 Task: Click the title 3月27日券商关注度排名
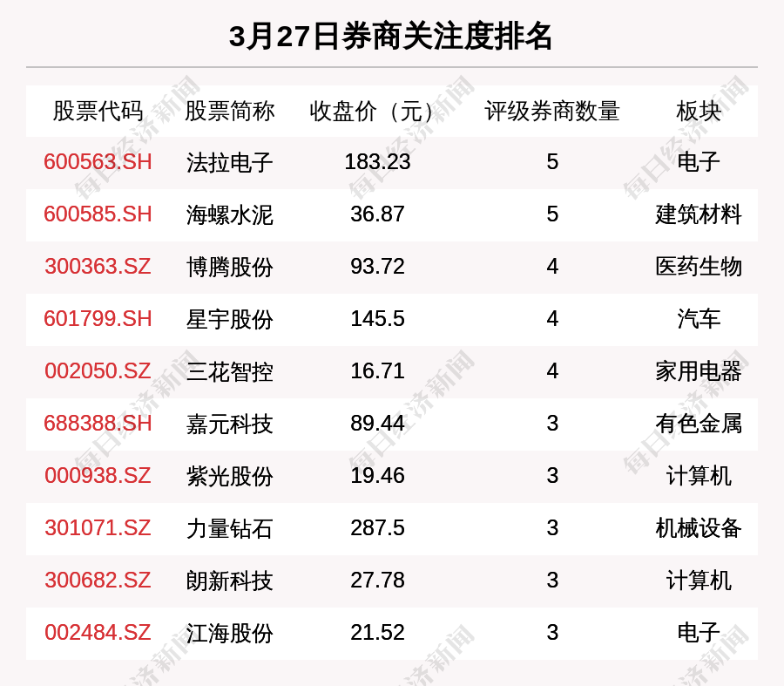point(391,37)
